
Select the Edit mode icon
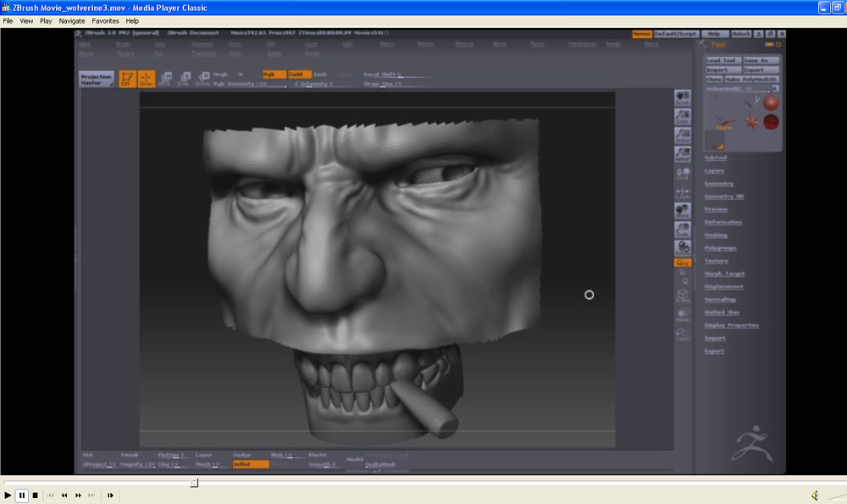(x=127, y=79)
